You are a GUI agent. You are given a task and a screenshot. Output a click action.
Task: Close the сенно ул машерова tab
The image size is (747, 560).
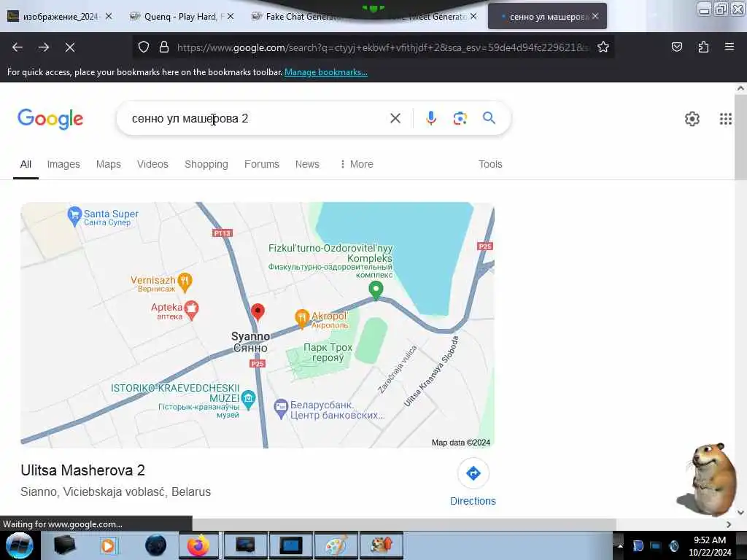[x=595, y=16]
